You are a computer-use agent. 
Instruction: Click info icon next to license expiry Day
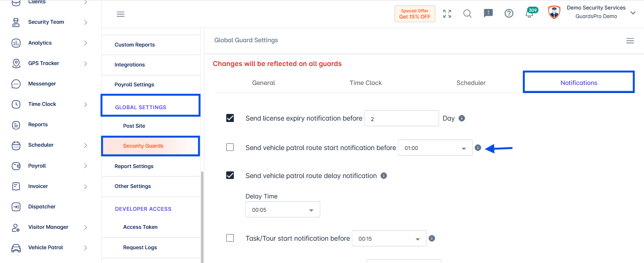point(461,118)
